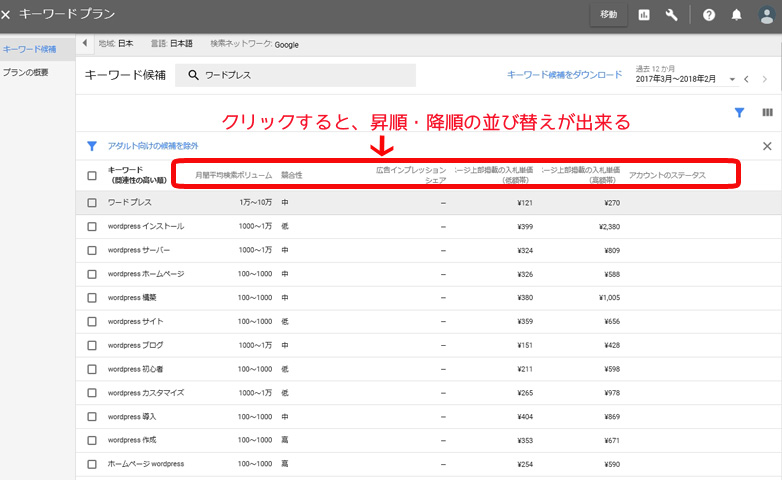Viewport: 782px width, 480px height.
Task: Remove the filter bar with X
Action: click(767, 146)
